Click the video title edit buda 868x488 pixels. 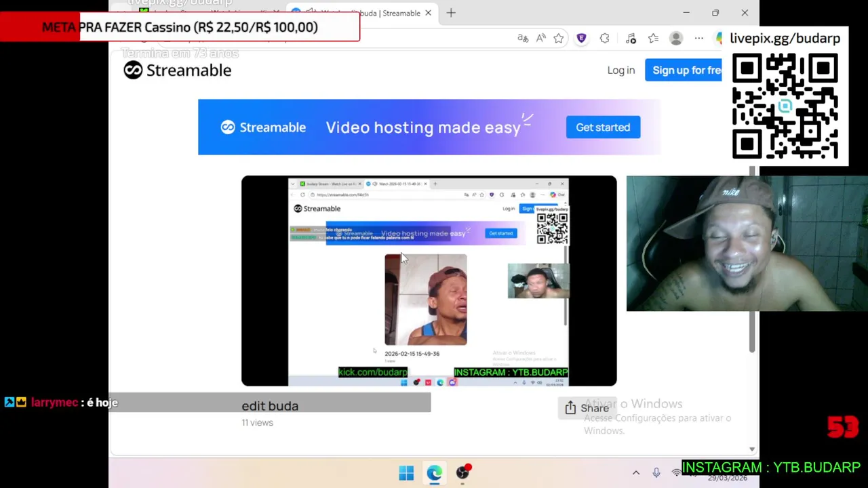coord(270,406)
